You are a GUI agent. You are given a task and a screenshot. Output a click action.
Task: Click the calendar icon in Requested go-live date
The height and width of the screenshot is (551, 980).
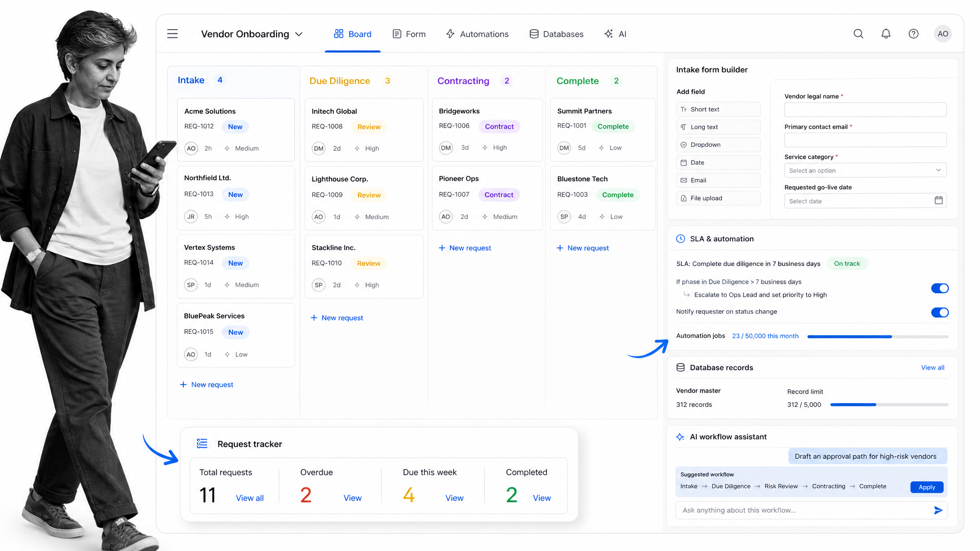coord(938,200)
